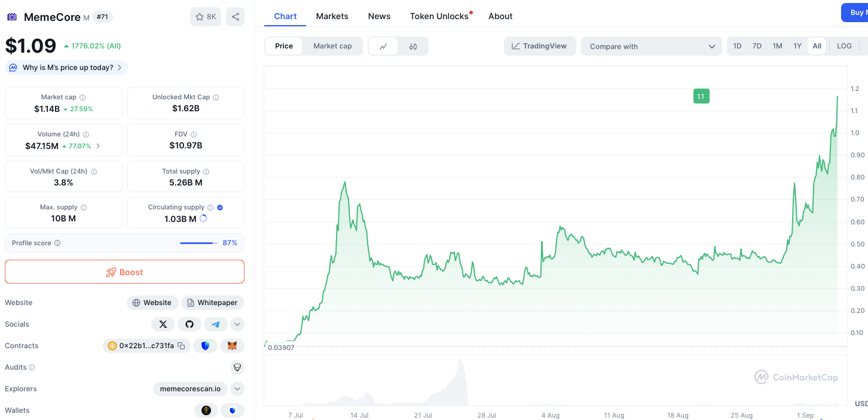Copy the contract address icon
Viewport: 868px width, 420px height.
pos(181,346)
